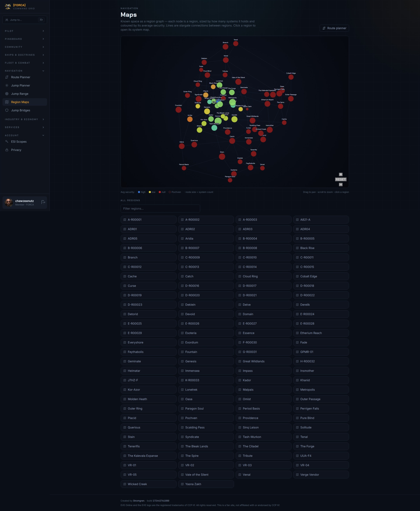Click the Branch region node on map

click(225, 47)
